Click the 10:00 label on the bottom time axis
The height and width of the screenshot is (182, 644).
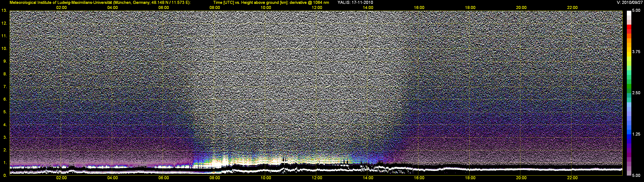[x=266, y=178]
